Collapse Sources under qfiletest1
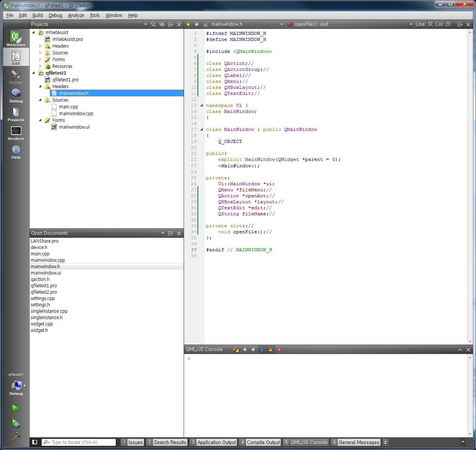 pyautogui.click(x=40, y=100)
